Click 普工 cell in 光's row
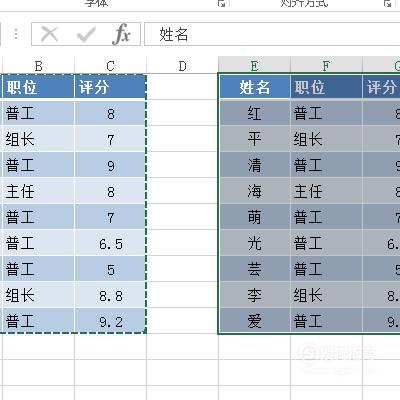This screenshot has height=400, width=400. 326,243
